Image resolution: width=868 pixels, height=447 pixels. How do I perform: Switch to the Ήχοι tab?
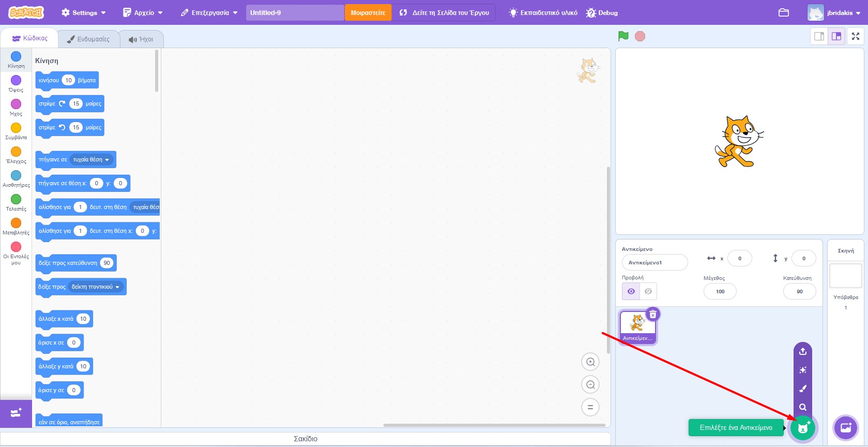[x=141, y=39]
